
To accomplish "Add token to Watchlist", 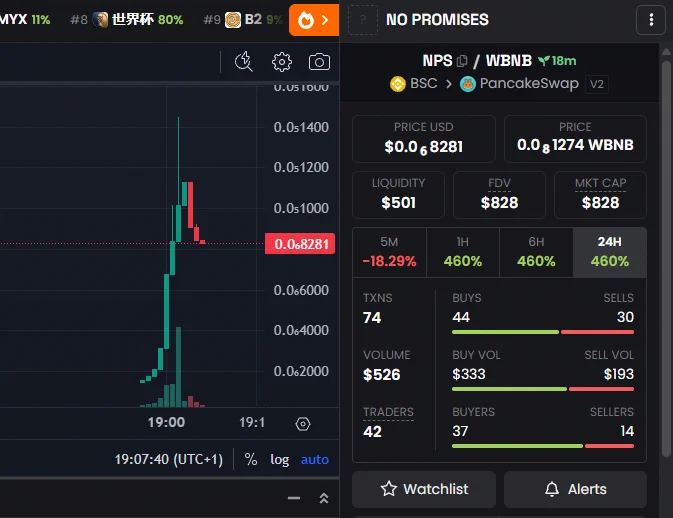I will (424, 489).
